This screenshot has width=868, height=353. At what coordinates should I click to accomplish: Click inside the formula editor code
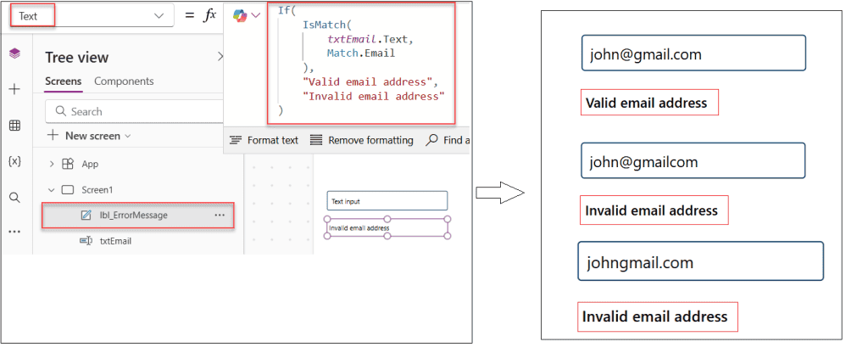coord(361,63)
